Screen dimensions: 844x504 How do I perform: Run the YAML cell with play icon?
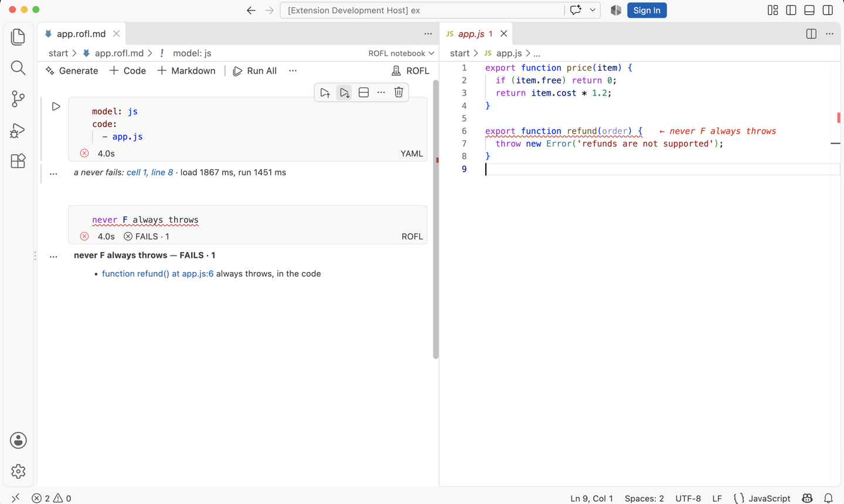[56, 107]
